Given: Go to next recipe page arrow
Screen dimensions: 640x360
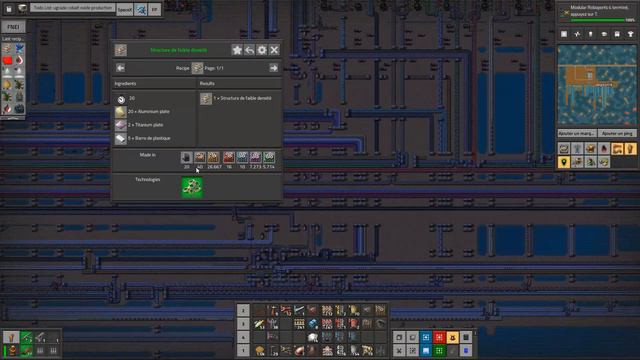Looking at the screenshot, I should (x=273, y=68).
